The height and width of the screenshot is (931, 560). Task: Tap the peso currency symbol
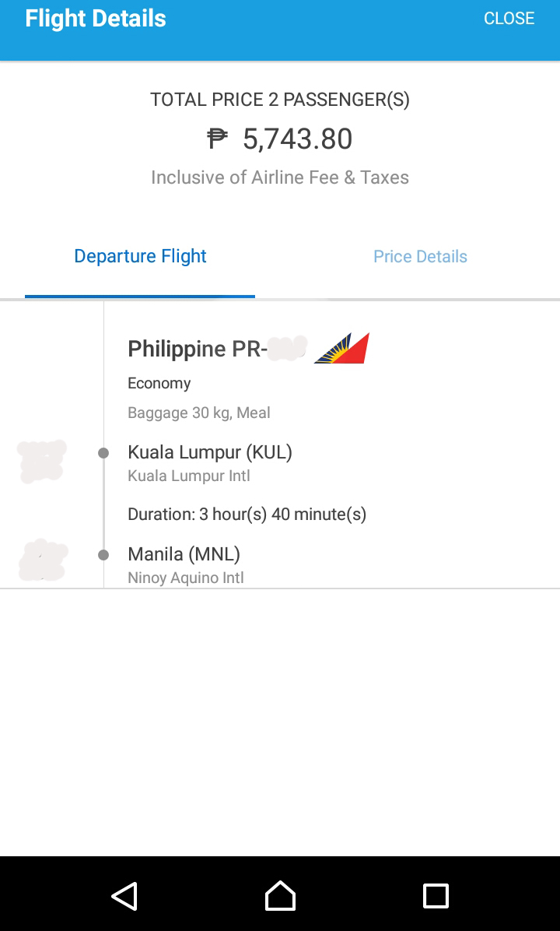217,139
